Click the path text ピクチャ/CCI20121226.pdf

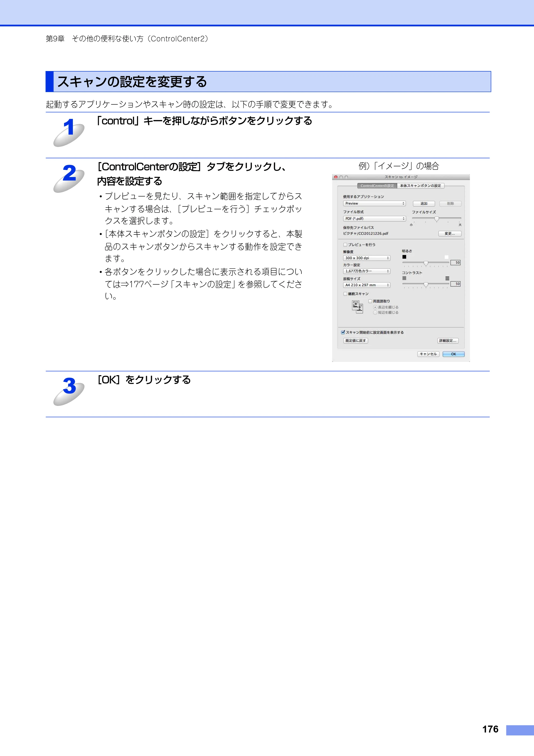click(x=366, y=233)
